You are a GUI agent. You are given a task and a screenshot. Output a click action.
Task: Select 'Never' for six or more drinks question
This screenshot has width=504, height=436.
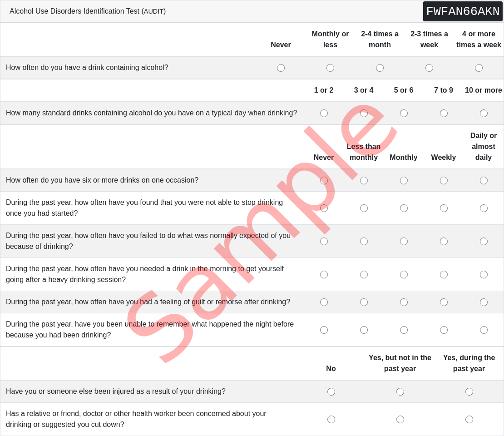(324, 180)
